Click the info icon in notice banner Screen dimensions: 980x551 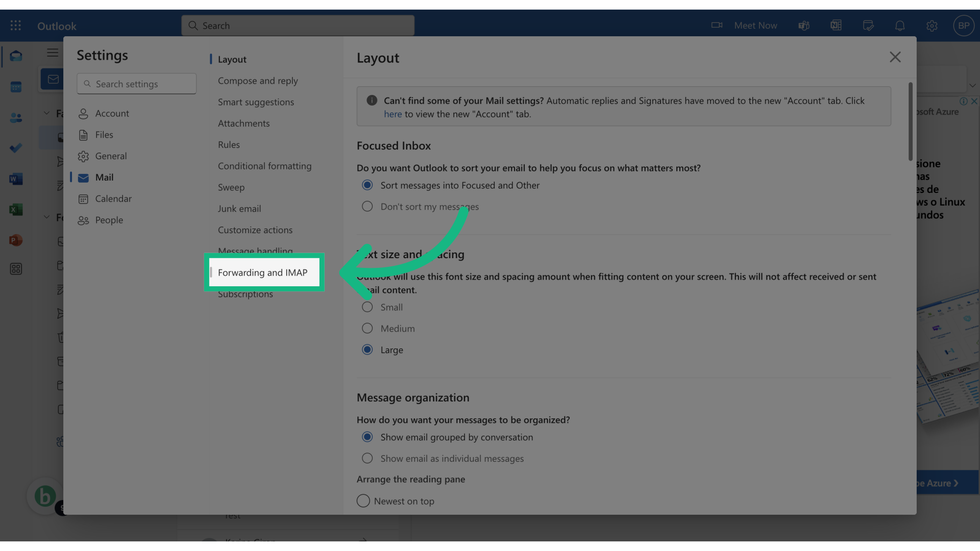pos(372,101)
